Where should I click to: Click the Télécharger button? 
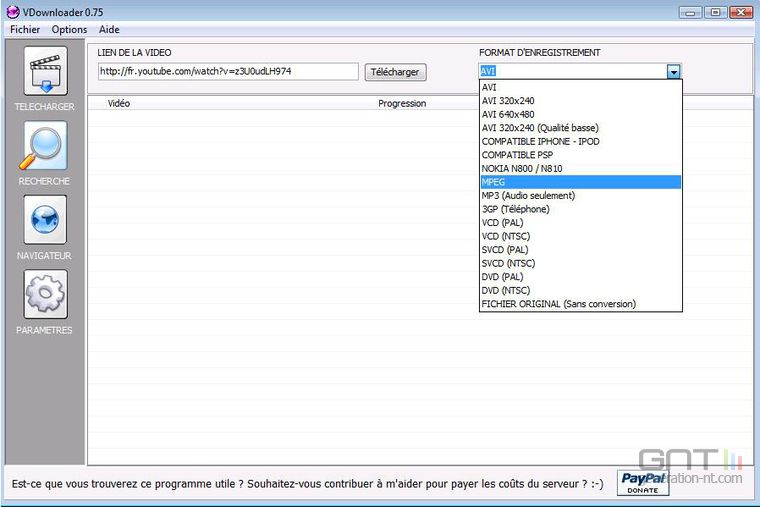tap(396, 72)
